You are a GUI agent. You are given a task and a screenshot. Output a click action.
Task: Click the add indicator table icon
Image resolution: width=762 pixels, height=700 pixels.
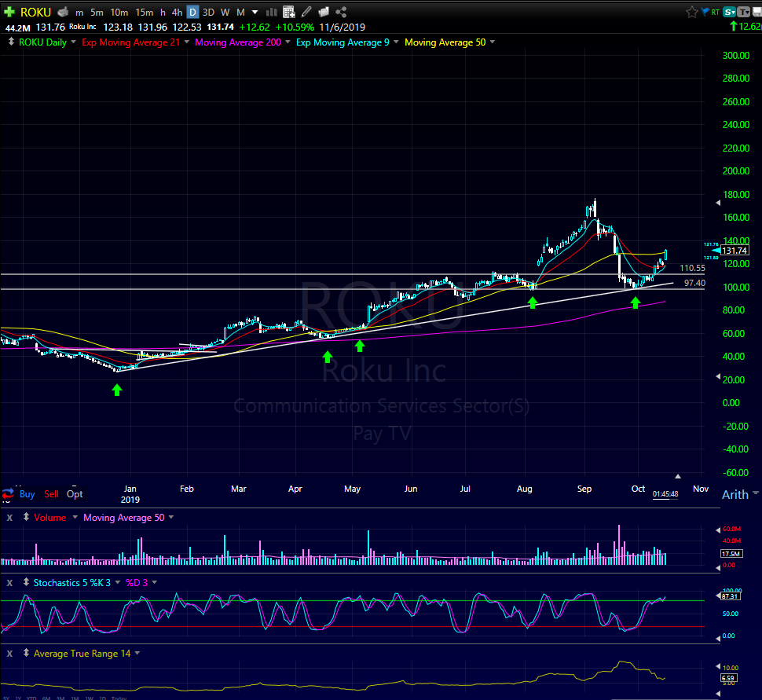point(288,12)
